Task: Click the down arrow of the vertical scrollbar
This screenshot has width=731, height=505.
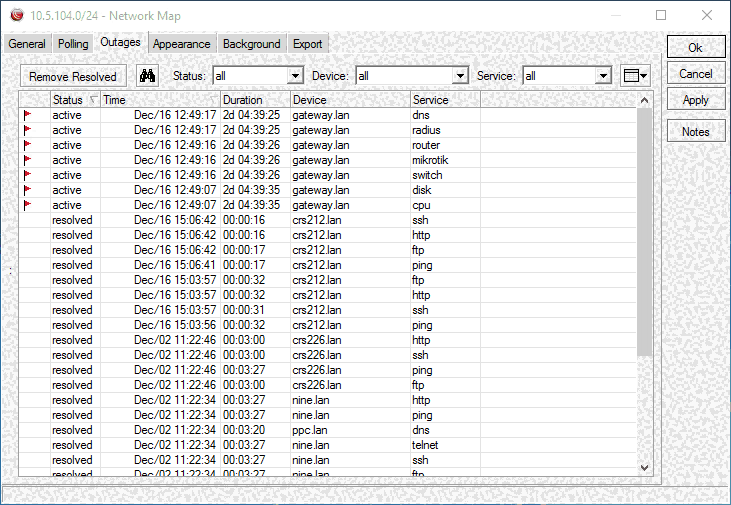Action: tap(645, 467)
